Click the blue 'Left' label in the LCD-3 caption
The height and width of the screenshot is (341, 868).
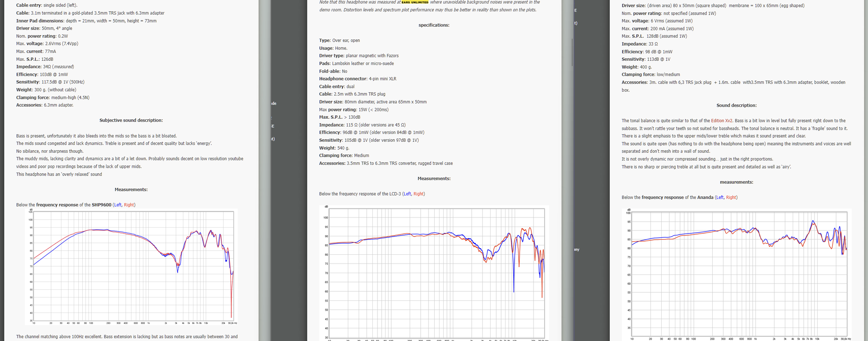[x=407, y=194]
